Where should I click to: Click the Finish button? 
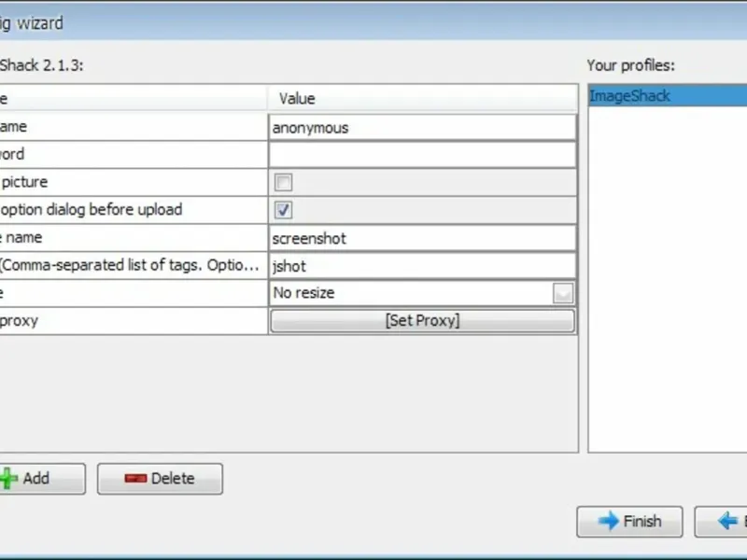[x=629, y=522]
